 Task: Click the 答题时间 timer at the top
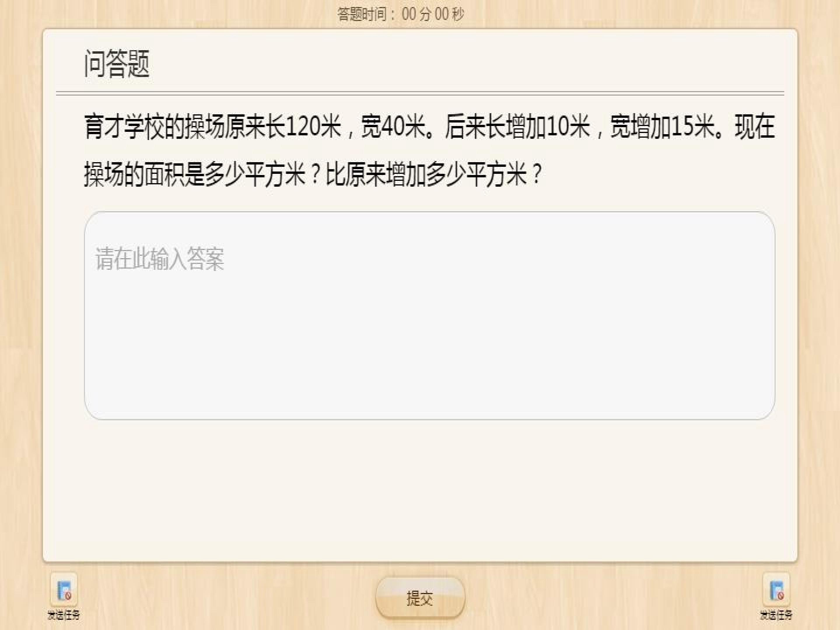click(401, 14)
